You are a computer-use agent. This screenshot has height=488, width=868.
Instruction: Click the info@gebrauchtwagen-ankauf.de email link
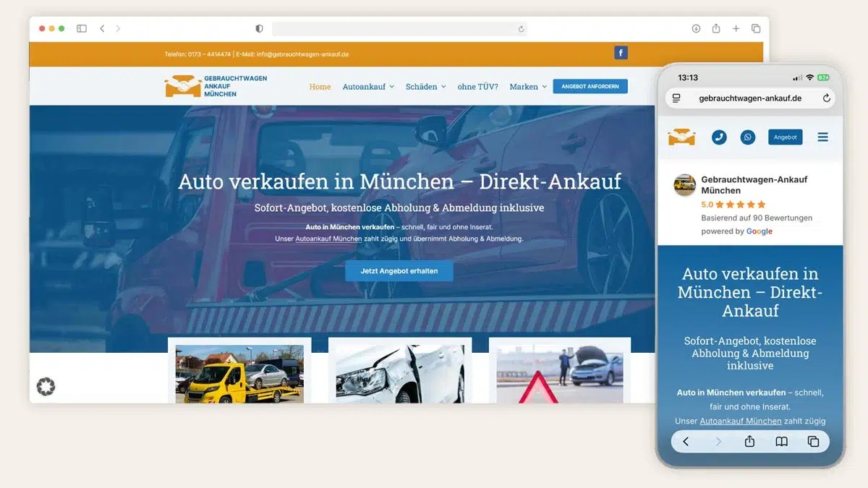point(303,54)
